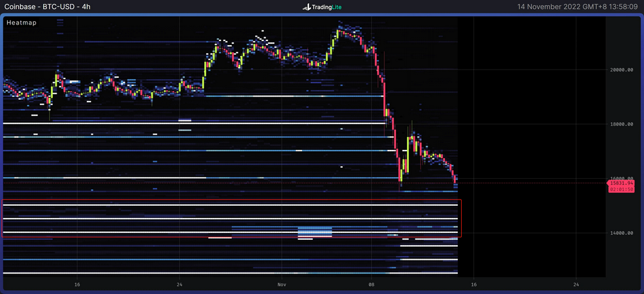Click the 18000.00 price axis label
This screenshot has height=294, width=644.
[x=623, y=124]
